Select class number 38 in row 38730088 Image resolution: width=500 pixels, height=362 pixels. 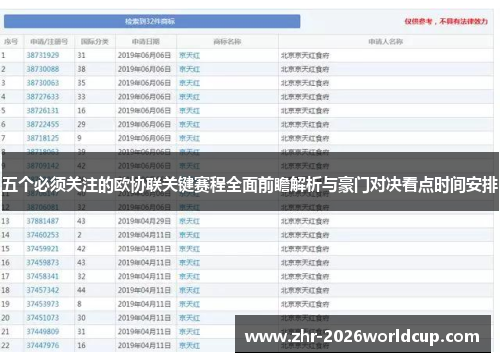click(x=82, y=69)
